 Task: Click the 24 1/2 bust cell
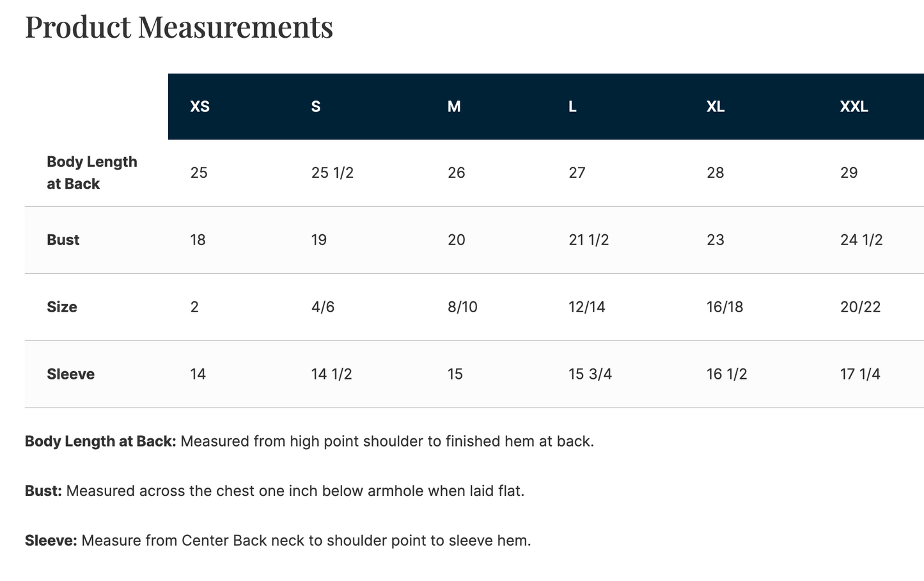pyautogui.click(x=861, y=240)
